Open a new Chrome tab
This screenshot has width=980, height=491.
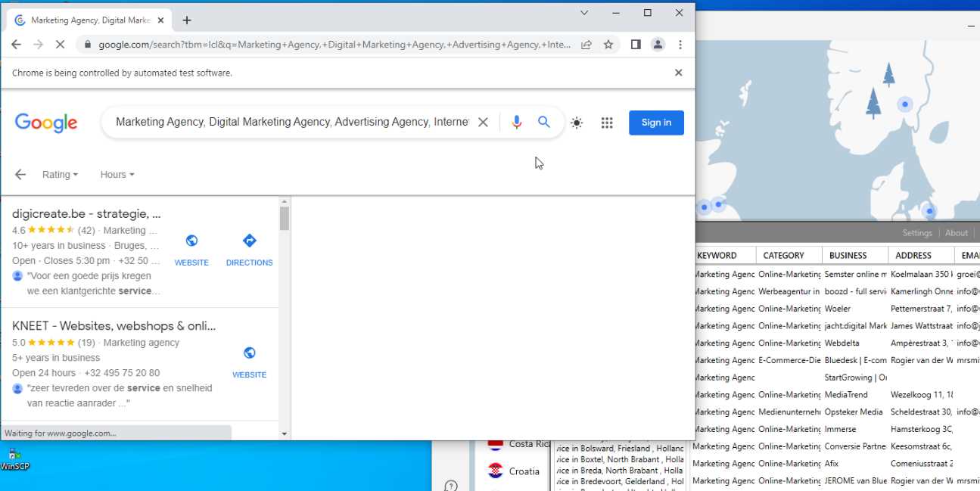point(187,20)
